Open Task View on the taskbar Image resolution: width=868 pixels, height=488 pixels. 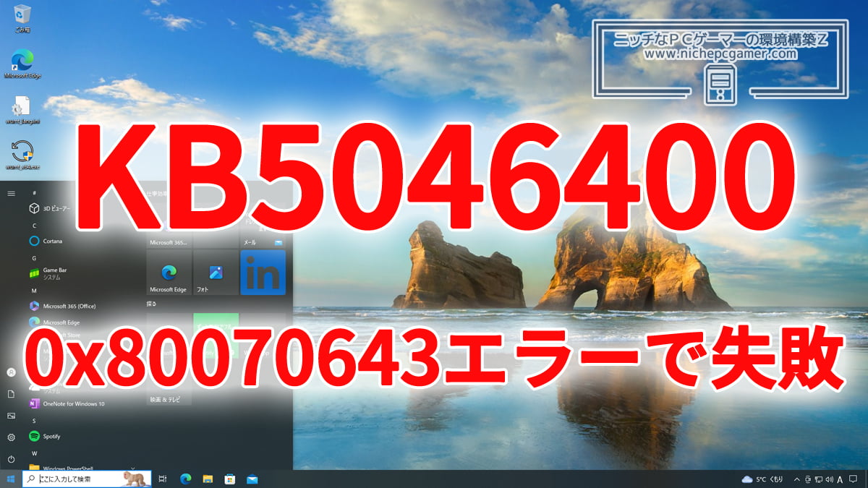pos(163,479)
